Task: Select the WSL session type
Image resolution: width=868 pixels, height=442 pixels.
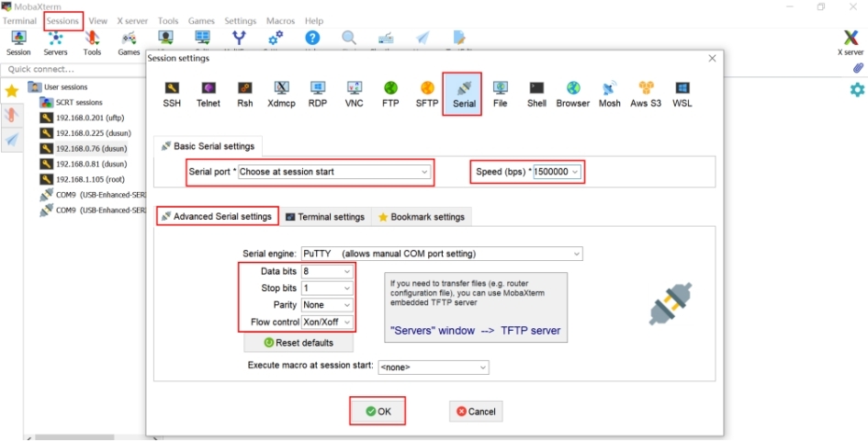Action: click(682, 94)
